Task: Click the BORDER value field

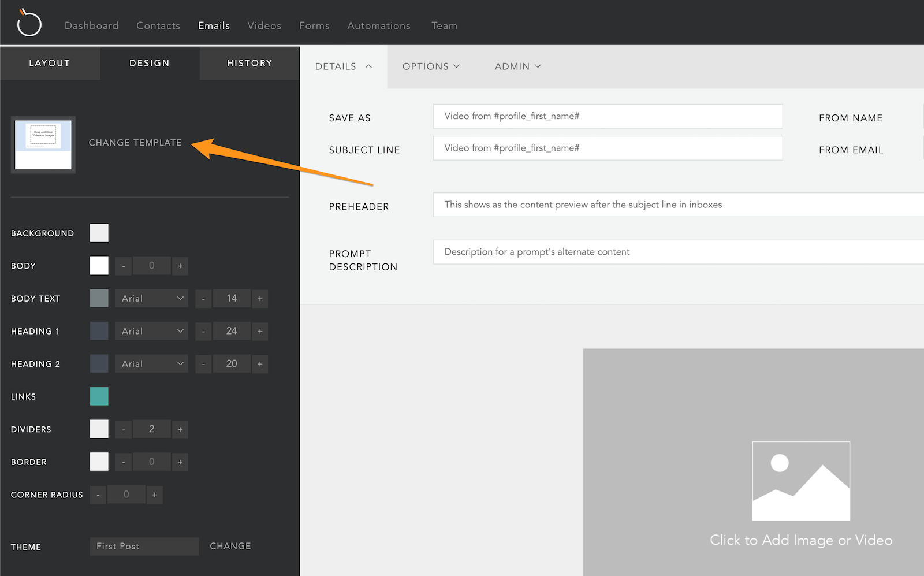Action: [x=152, y=462]
